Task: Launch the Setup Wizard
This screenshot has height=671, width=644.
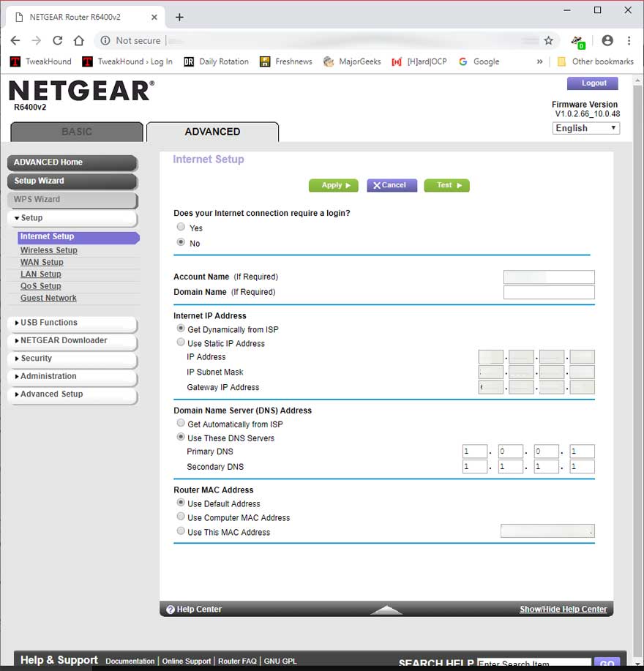Action: coord(72,181)
